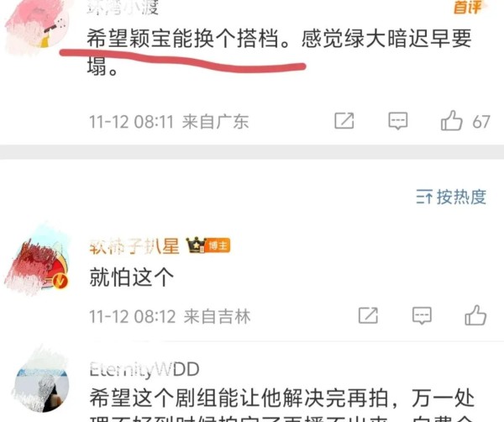Click the 博主 badge
The height and width of the screenshot is (422, 504).
[x=218, y=246]
